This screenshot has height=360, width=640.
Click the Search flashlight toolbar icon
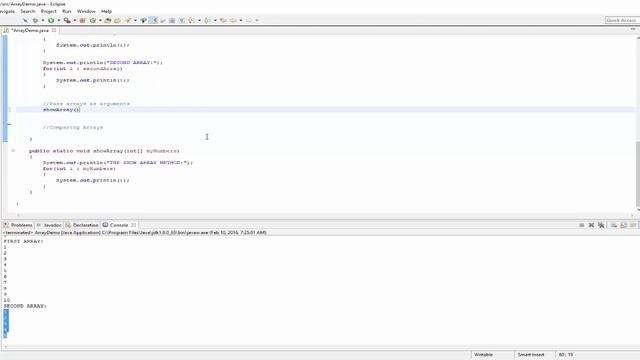[128, 20]
